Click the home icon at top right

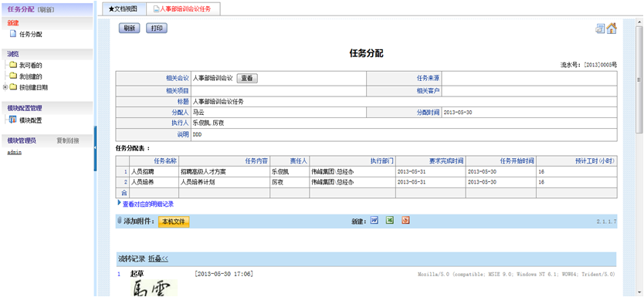pos(612,29)
